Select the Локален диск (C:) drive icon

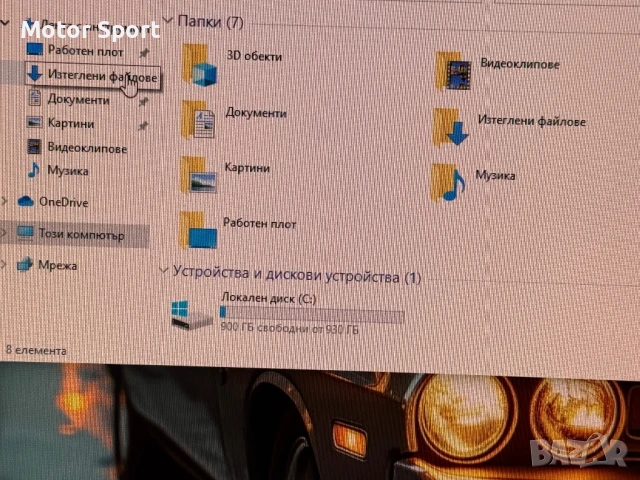coord(191,315)
